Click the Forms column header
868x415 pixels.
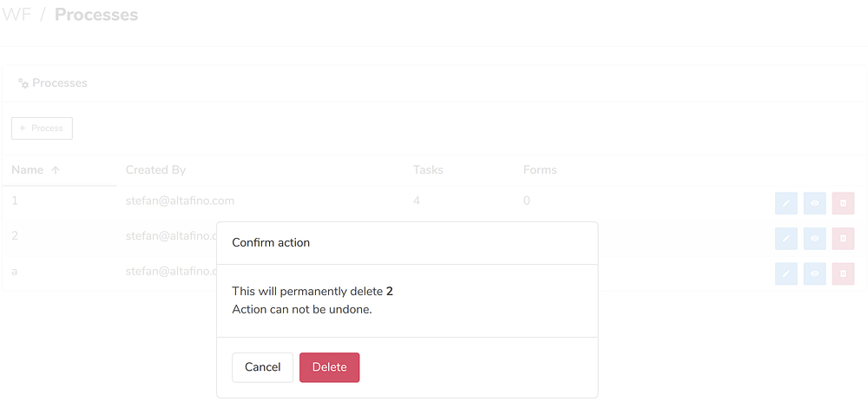click(540, 170)
